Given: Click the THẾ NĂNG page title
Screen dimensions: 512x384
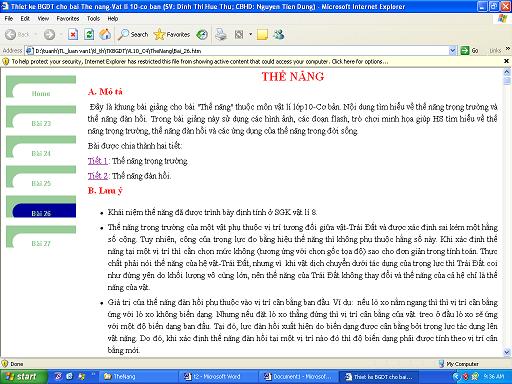Looking at the screenshot, I should pyautogui.click(x=293, y=77).
